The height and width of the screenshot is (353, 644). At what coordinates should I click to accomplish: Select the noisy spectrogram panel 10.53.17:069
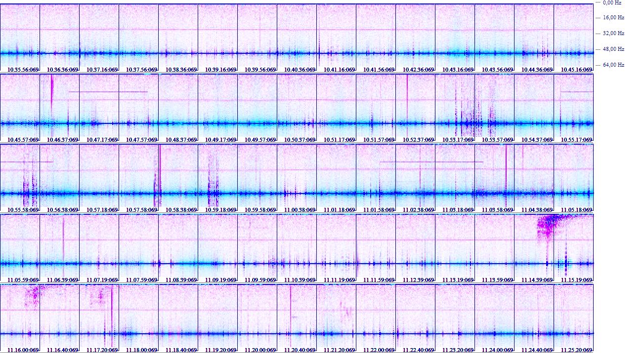click(455, 108)
